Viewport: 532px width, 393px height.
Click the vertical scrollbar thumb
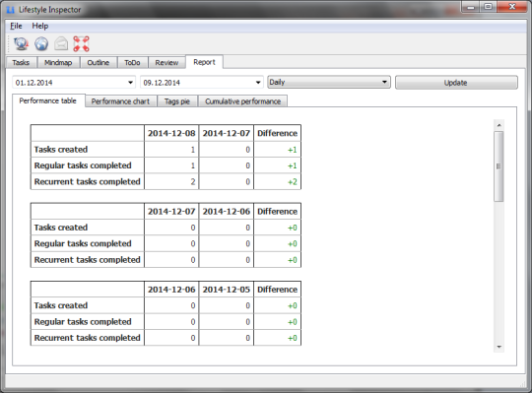pyautogui.click(x=499, y=166)
